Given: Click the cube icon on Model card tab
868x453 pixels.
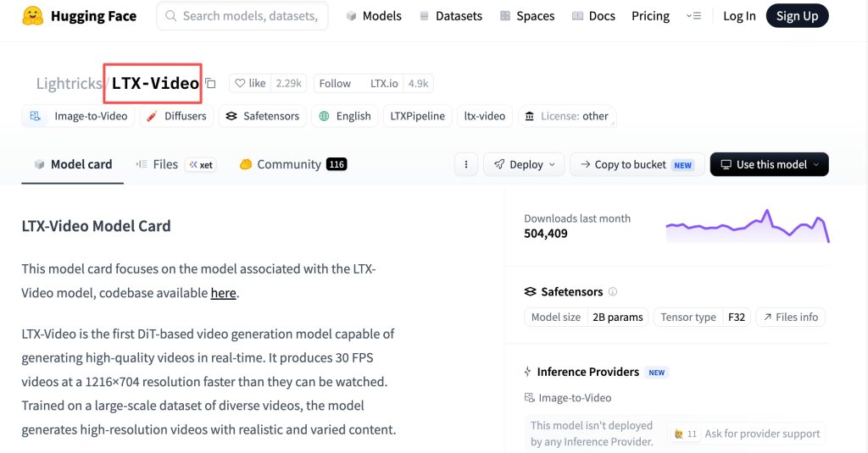Looking at the screenshot, I should (x=39, y=164).
